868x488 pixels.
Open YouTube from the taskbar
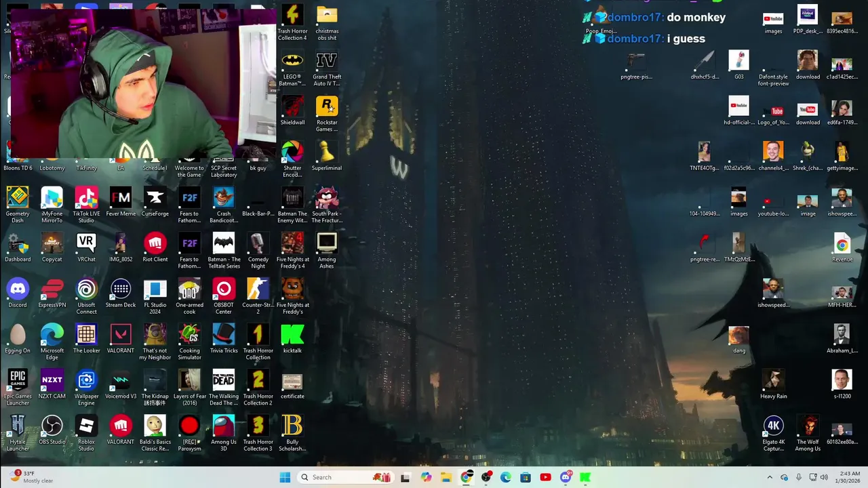[x=545, y=477]
